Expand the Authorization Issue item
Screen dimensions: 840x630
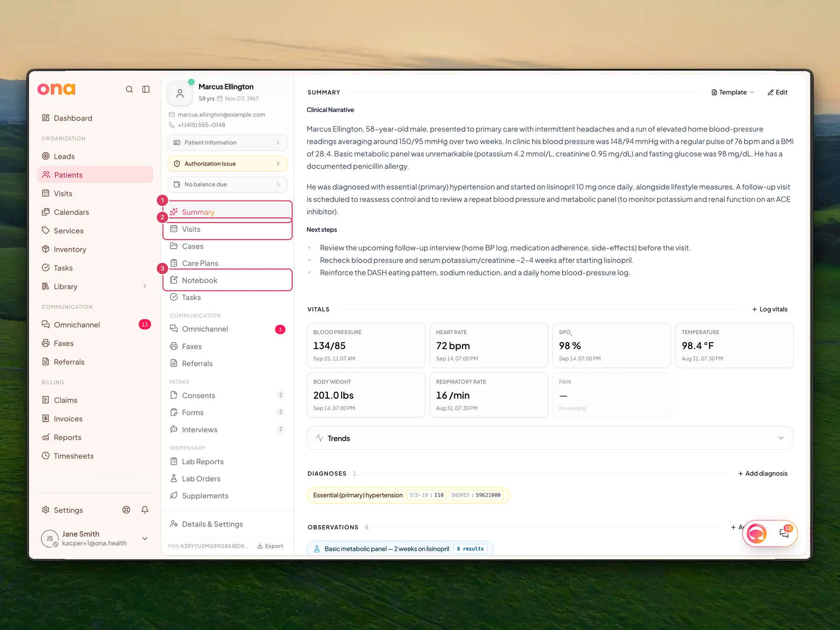click(228, 163)
